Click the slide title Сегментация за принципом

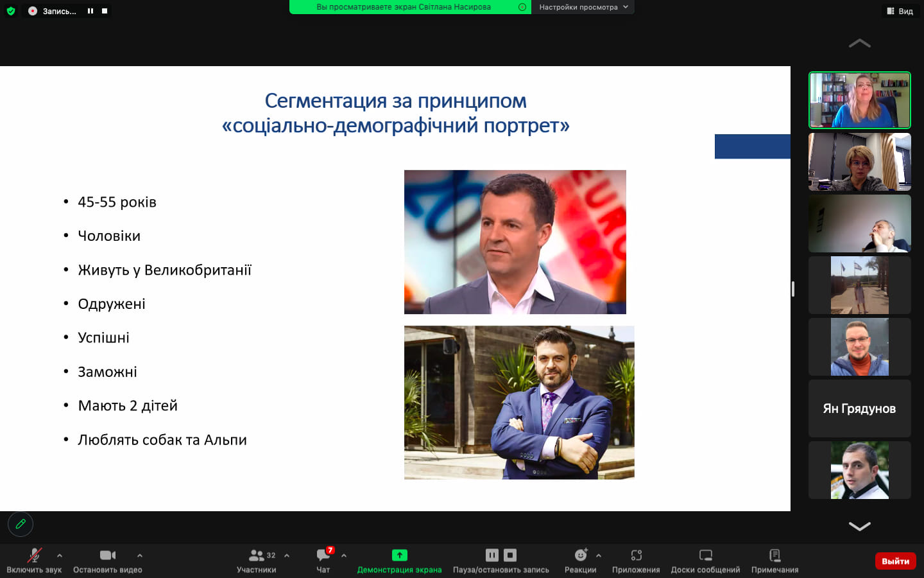(x=395, y=101)
